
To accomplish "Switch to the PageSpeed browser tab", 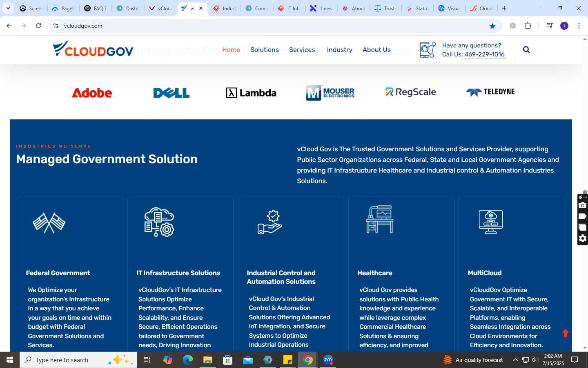I will (63, 8).
